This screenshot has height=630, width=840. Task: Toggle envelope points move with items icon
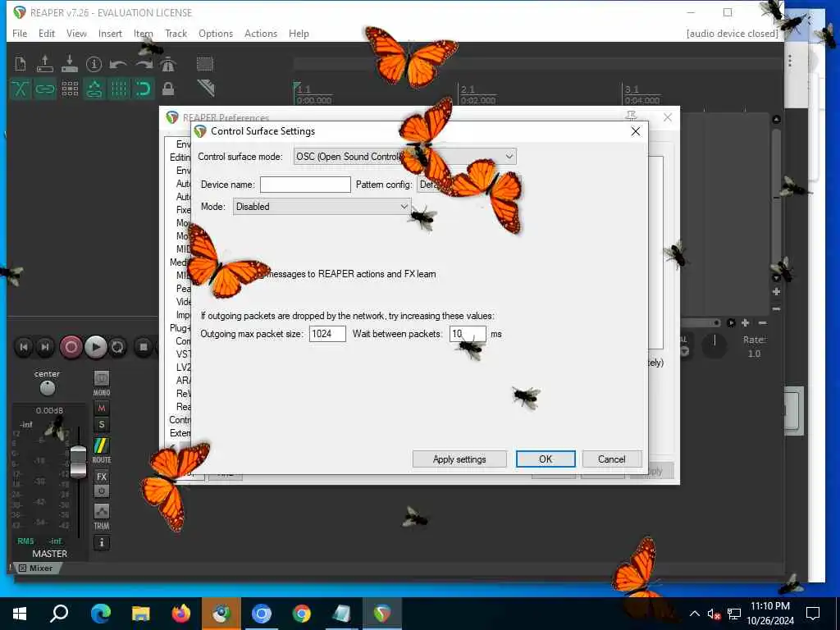[x=94, y=89]
